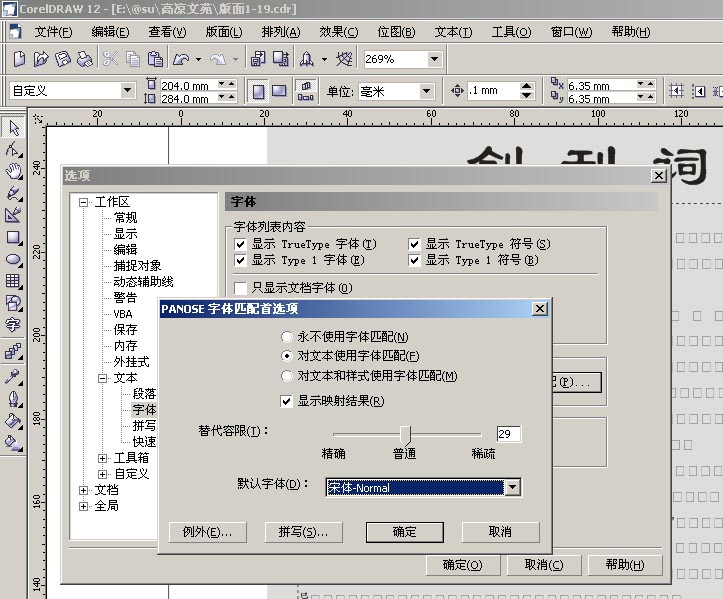This screenshot has width=723, height=599.
Task: Click the 例外 button
Action: click(207, 532)
